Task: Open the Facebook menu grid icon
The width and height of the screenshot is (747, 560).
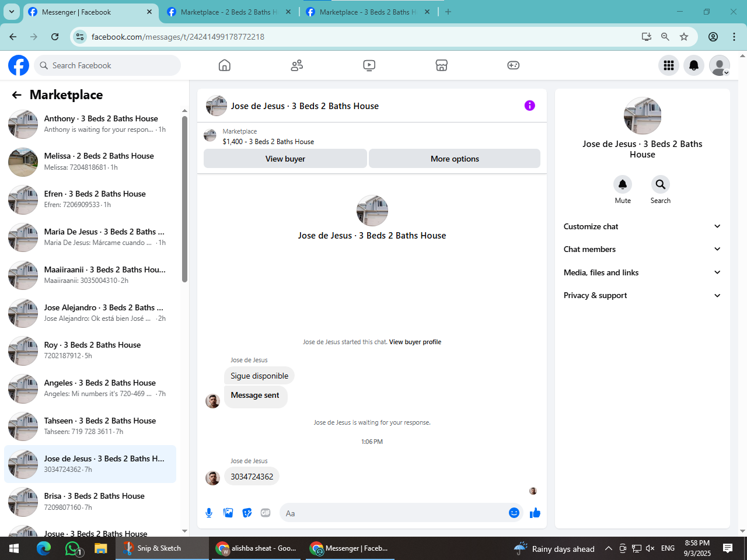Action: (x=669, y=65)
